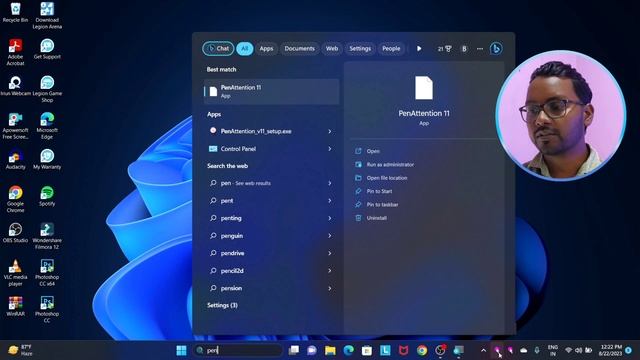Viewport: 640px width, 360px height.
Task: Open My Warranty desktop icon
Action: [47, 159]
